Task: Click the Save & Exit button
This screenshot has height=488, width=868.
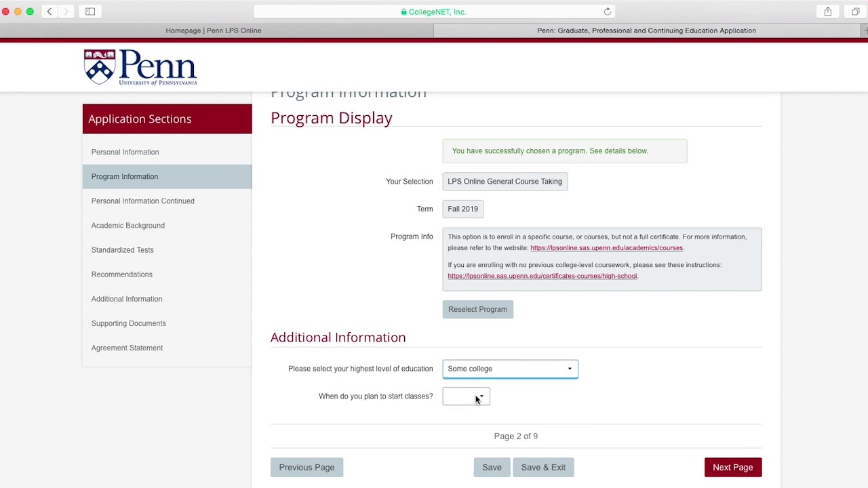Action: click(543, 467)
